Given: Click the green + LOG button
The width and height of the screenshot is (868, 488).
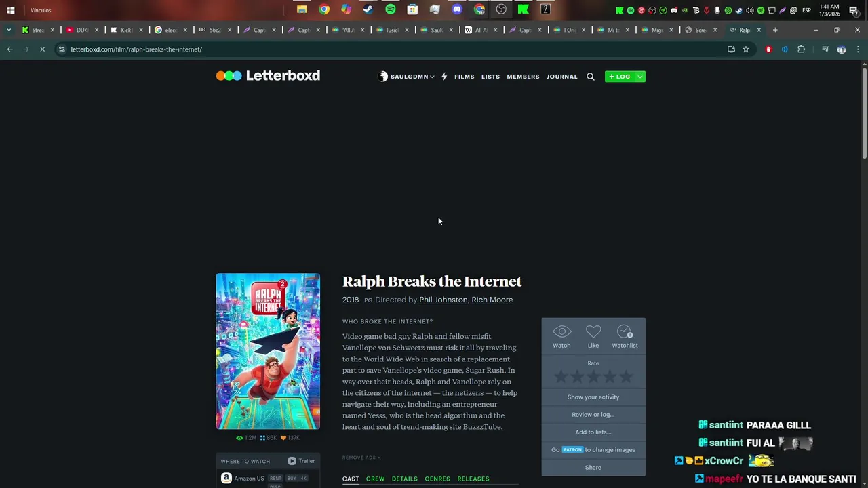Looking at the screenshot, I should 620,77.
